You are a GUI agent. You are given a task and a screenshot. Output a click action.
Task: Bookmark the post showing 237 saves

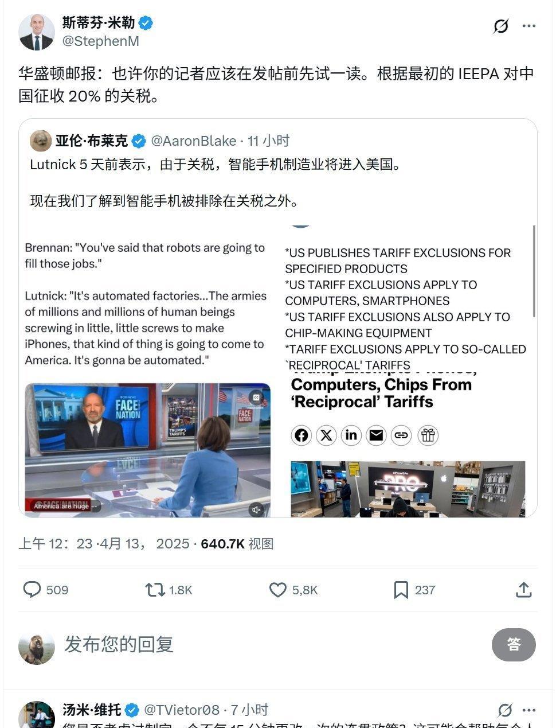click(x=401, y=590)
